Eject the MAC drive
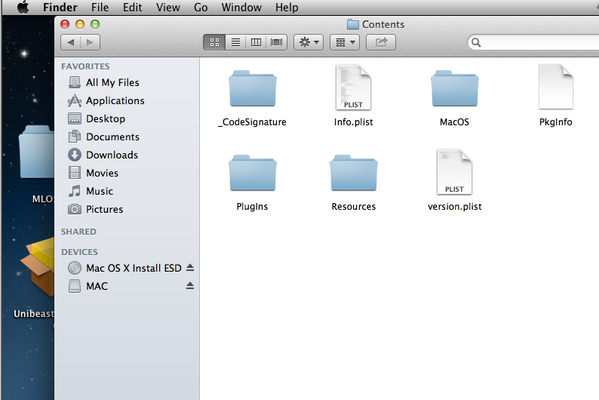 click(190, 286)
